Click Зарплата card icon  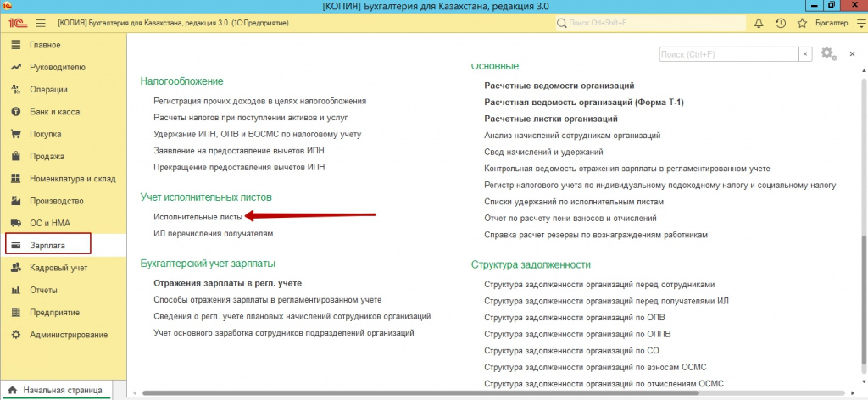point(16,245)
